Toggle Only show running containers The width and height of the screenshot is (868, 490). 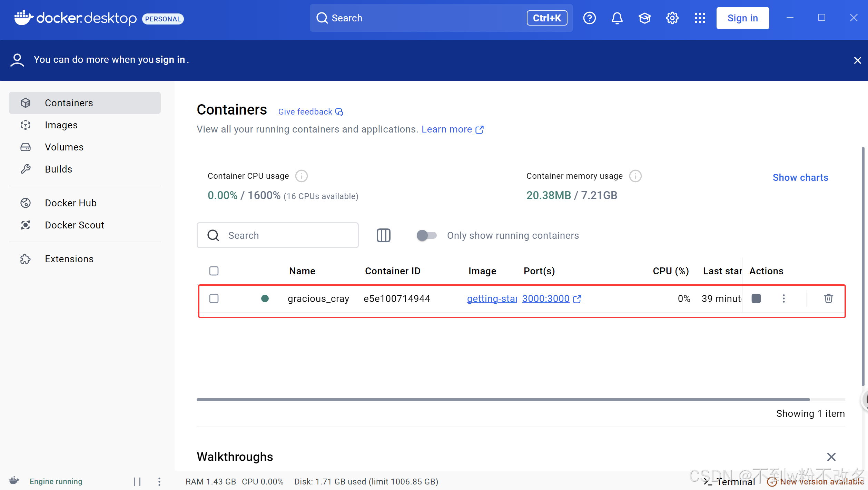click(x=426, y=235)
